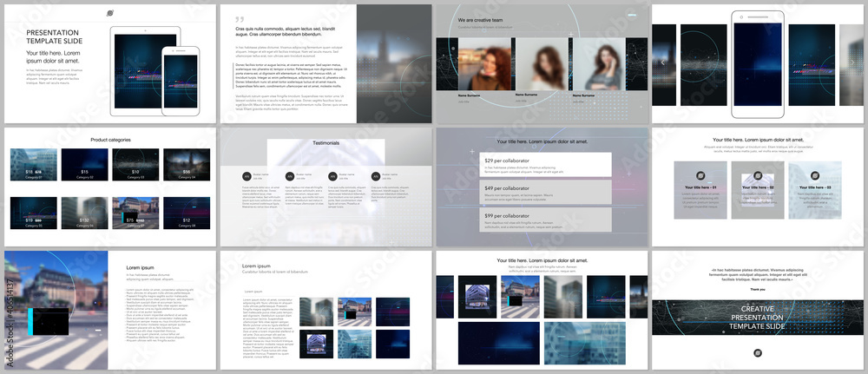Select the $99 per collaborator plan

point(545,220)
